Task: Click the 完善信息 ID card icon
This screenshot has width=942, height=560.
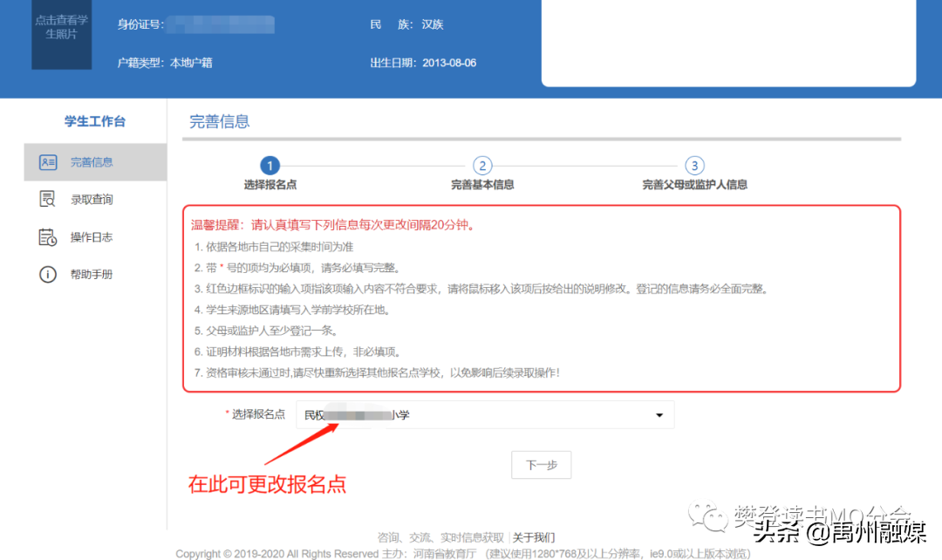Action: [x=48, y=162]
